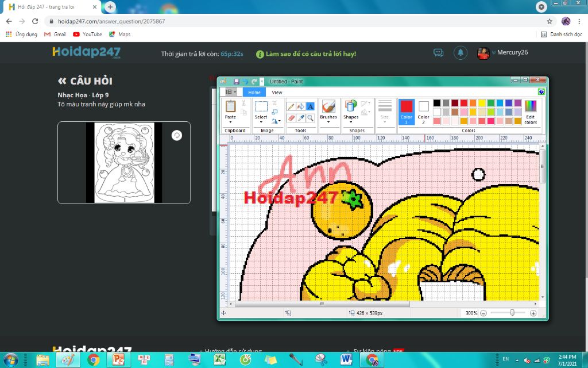Expand the Brushes dropdown arrow
588x368 pixels.
click(x=328, y=122)
